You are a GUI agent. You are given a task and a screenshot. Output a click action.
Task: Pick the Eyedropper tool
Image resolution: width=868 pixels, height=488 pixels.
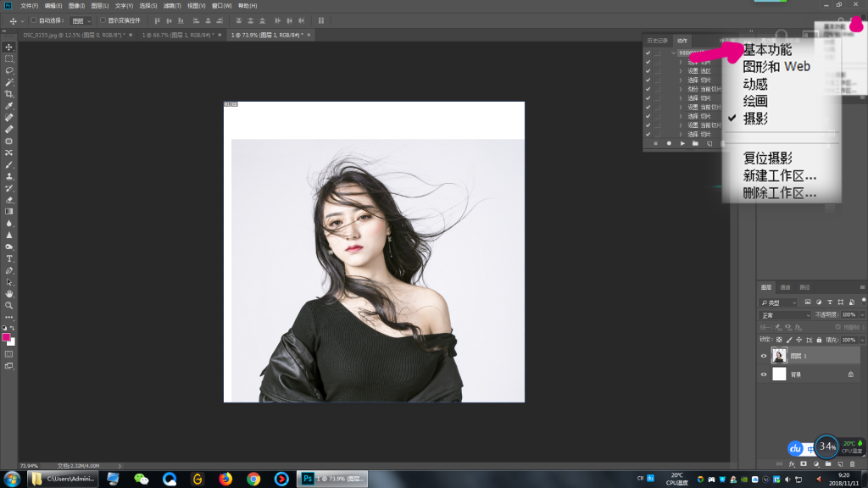9,106
